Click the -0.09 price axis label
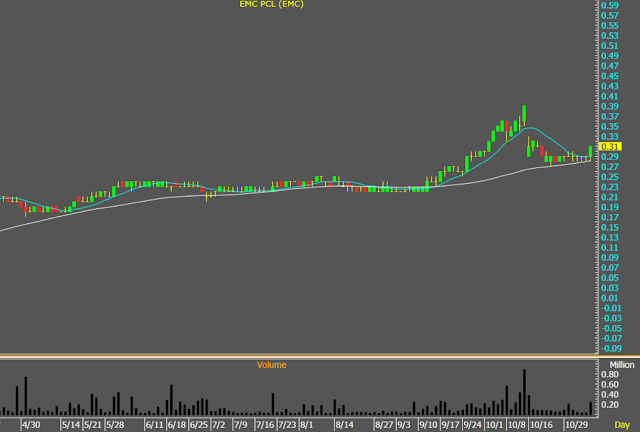The width and height of the screenshot is (640, 432). (611, 349)
